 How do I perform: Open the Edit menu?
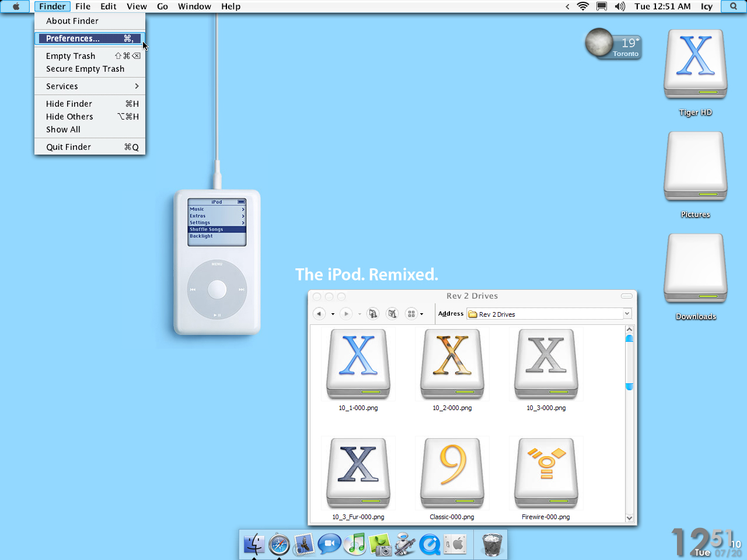(109, 6)
